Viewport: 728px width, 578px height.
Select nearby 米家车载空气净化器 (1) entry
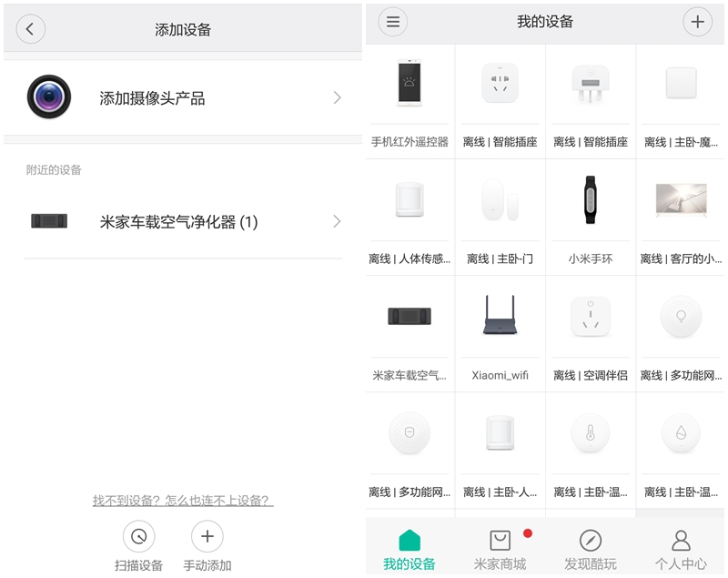(178, 221)
